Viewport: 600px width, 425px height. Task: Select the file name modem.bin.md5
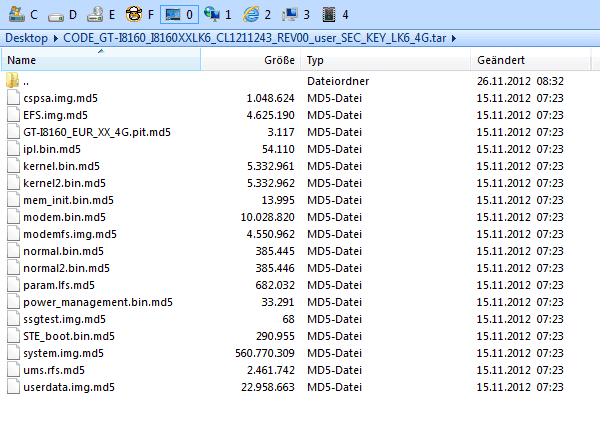[64, 217]
